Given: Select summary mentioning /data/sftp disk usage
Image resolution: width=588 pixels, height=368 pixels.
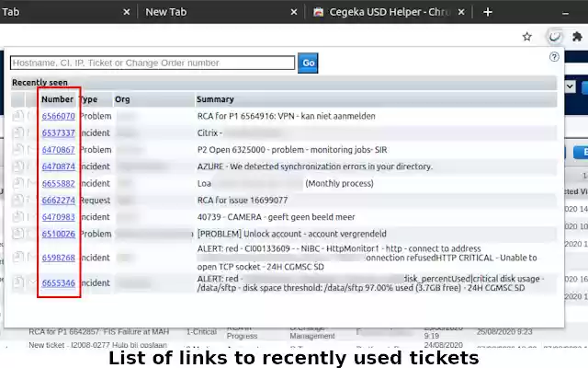Looking at the screenshot, I should click(x=370, y=283).
